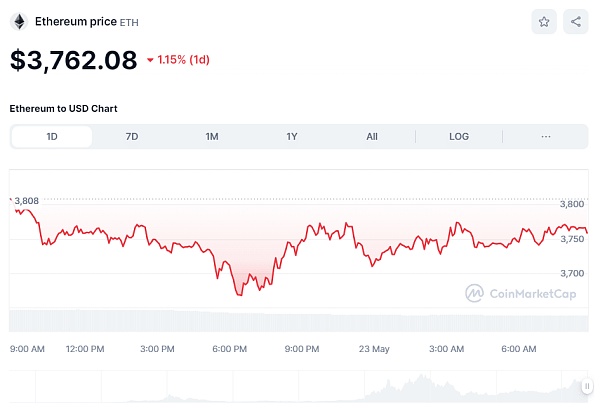
Task: Click the chart line at the lowest dip
Action: point(239,294)
